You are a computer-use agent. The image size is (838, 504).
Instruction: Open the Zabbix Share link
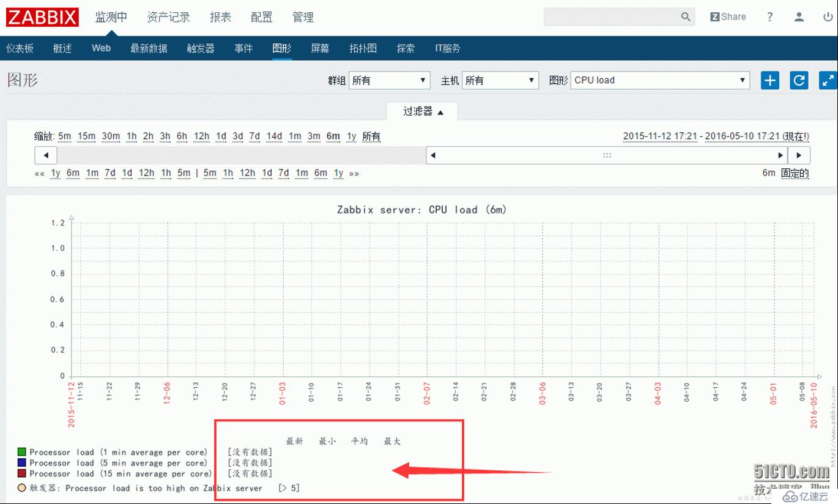tap(728, 17)
